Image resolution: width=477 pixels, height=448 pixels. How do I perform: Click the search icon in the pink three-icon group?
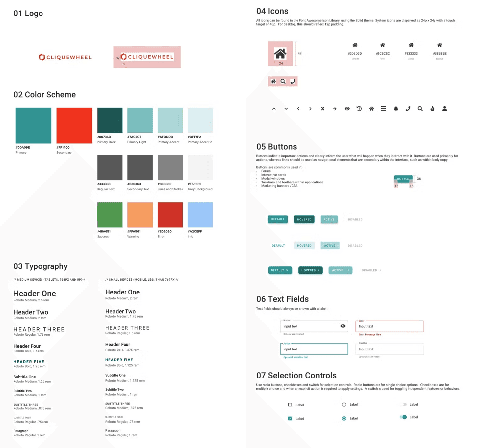tap(283, 81)
